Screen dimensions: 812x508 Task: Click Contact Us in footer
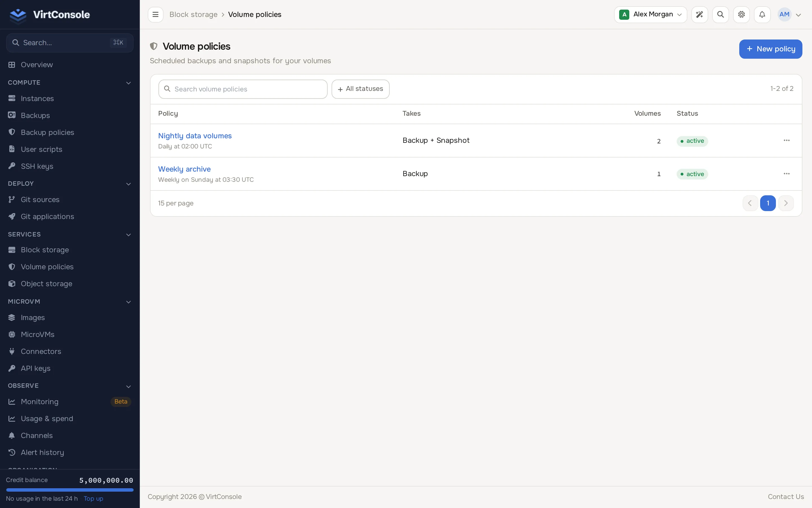(x=786, y=497)
